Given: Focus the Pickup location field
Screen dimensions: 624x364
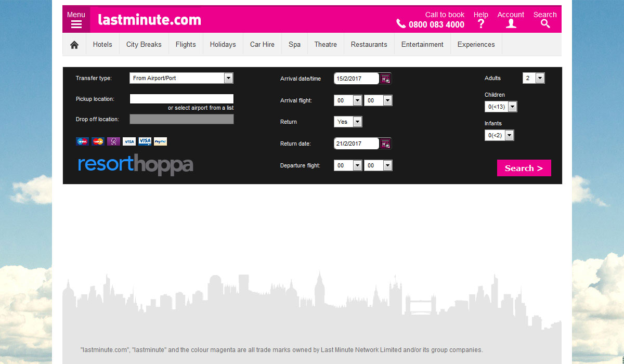Looking at the screenshot, I should point(181,99).
